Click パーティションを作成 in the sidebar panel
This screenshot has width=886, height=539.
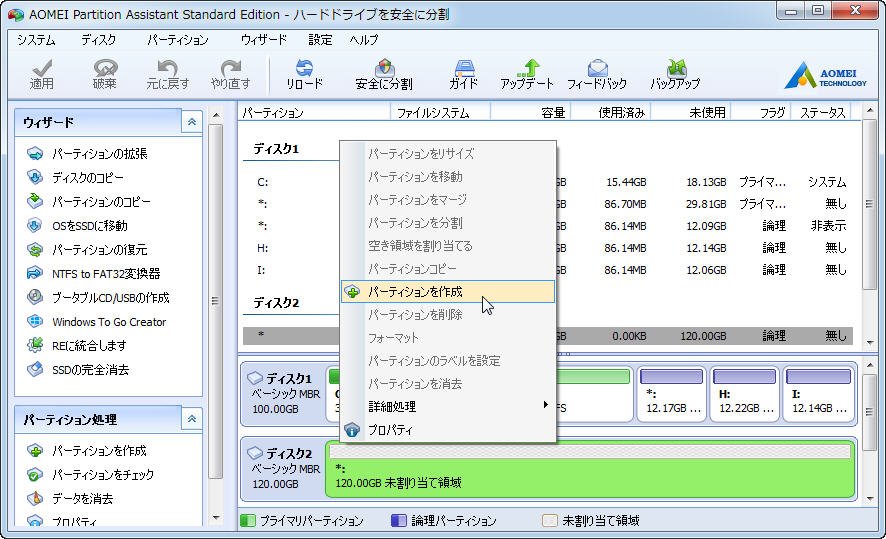(x=87, y=451)
